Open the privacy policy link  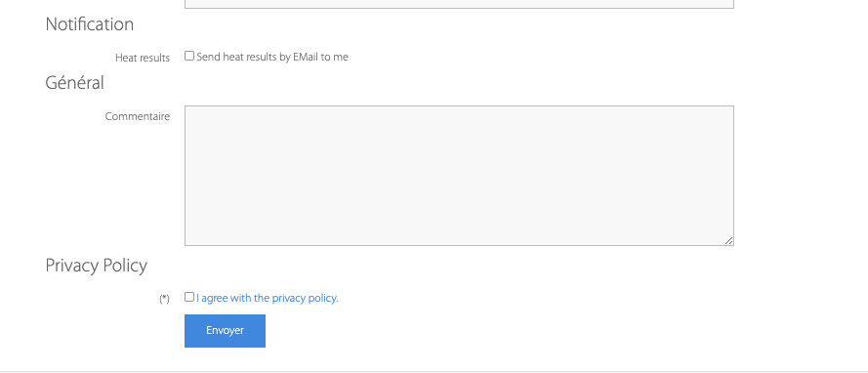point(268,298)
